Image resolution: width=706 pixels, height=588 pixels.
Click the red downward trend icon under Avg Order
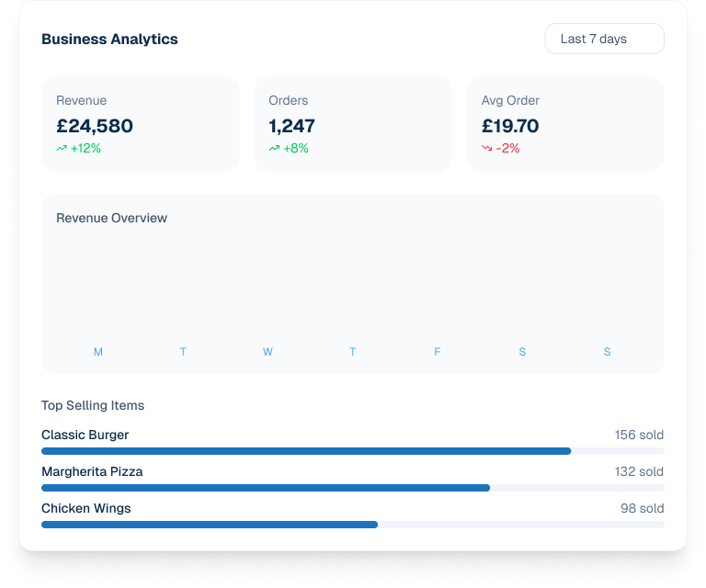(x=487, y=148)
